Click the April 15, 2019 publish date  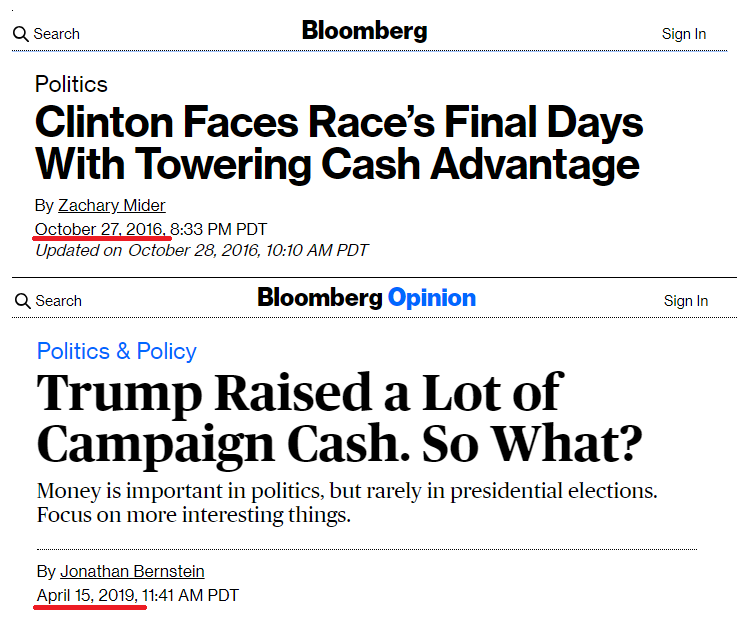point(87,595)
